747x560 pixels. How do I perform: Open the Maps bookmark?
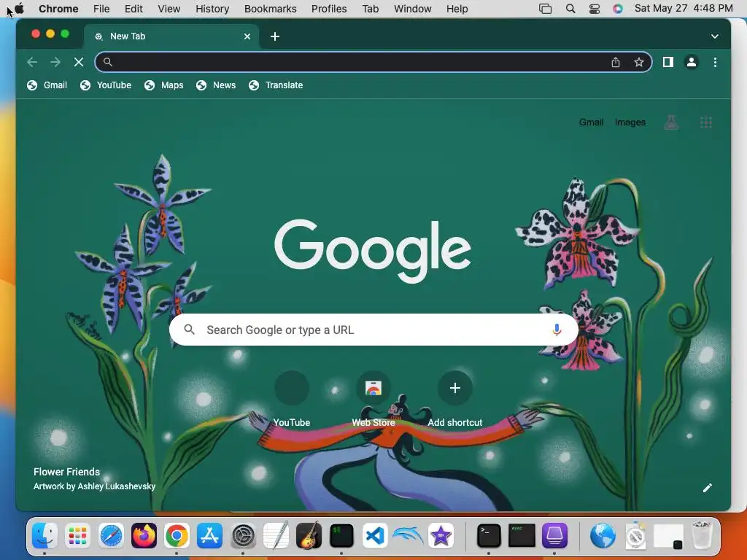coord(164,85)
